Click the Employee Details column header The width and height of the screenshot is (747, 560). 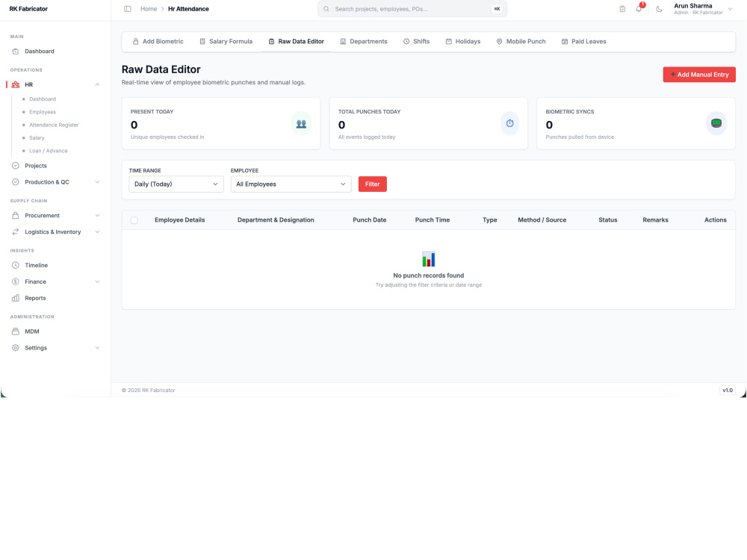(x=179, y=220)
